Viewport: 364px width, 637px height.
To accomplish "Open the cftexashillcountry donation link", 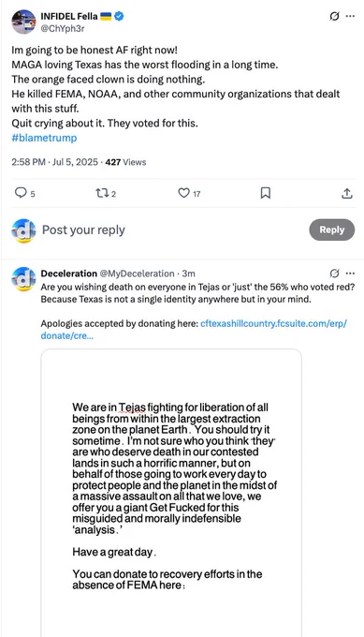I will [194, 330].
